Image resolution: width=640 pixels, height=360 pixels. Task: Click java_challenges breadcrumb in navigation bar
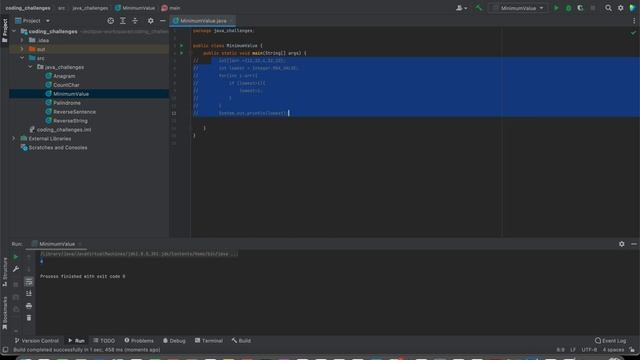click(90, 8)
